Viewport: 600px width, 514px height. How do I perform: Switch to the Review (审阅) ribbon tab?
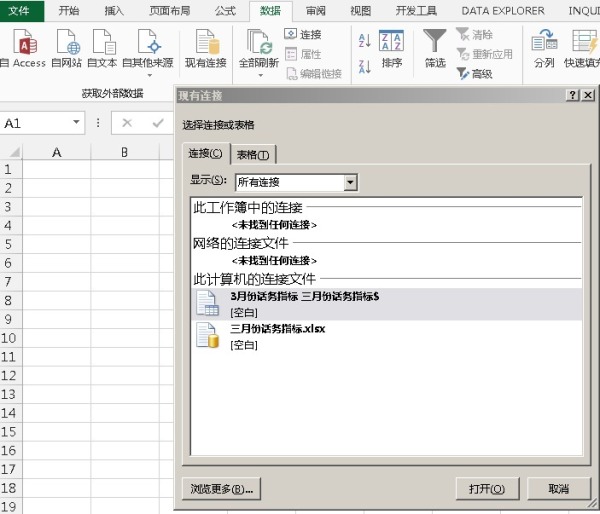316,11
